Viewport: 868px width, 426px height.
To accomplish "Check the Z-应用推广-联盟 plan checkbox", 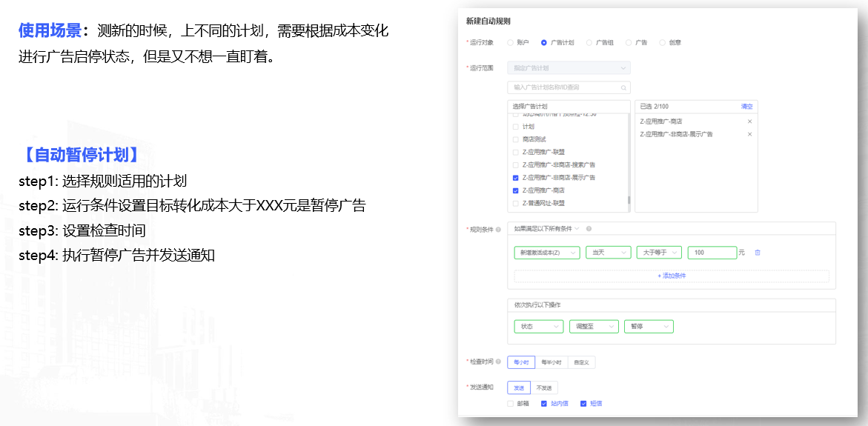I will (516, 152).
